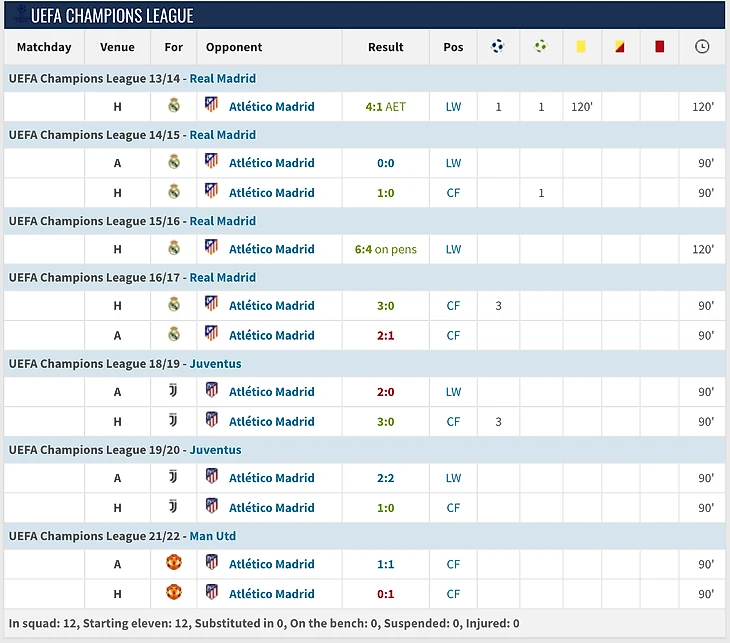The height and width of the screenshot is (643, 730).
Task: Click Real Madrid crest in 14/15 1:0 row
Action: (174, 192)
